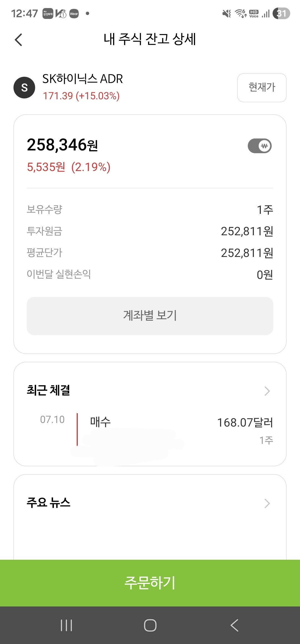The height and width of the screenshot is (644, 300).
Task: Tap Android home navigation icon
Action: [150, 625]
